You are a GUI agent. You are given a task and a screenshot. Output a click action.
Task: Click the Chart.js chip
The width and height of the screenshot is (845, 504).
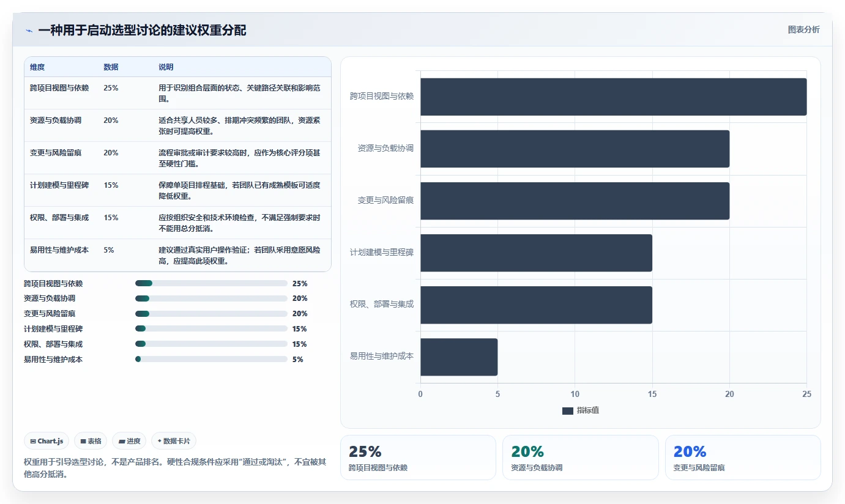coord(47,441)
